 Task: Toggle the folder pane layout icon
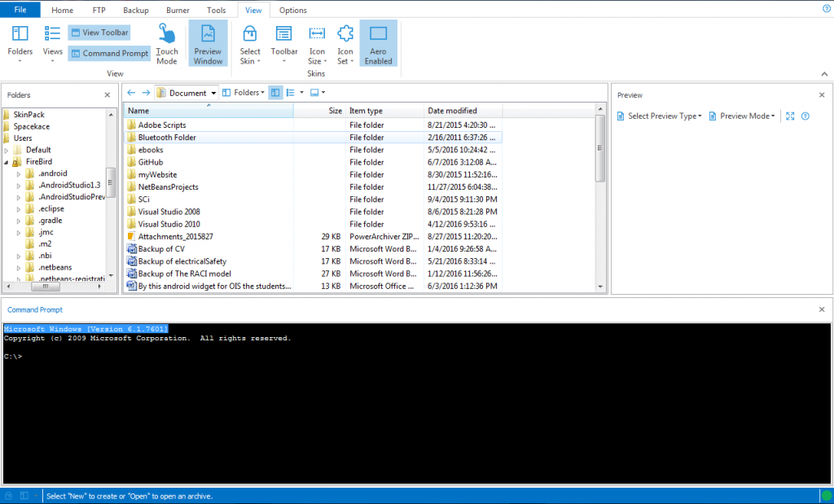click(275, 93)
